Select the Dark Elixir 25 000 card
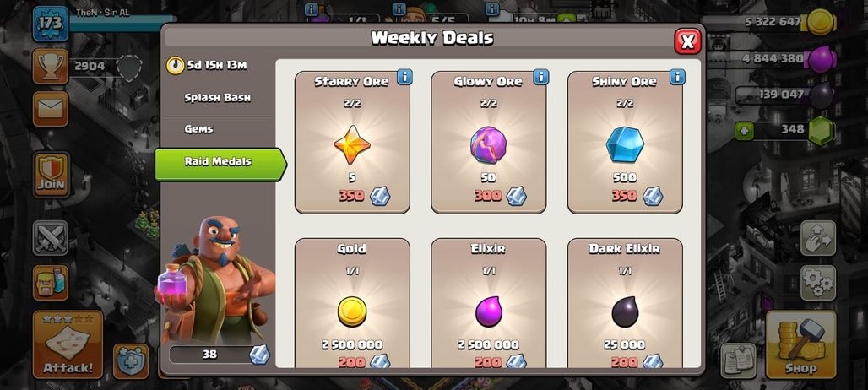This screenshot has width=868, height=390. [625, 303]
